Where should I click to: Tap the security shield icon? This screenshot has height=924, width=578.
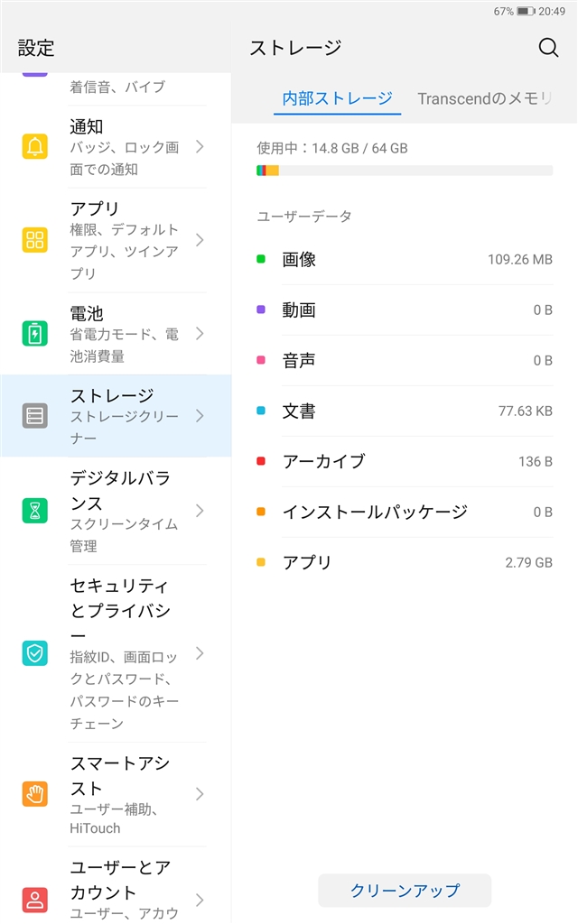[35, 653]
